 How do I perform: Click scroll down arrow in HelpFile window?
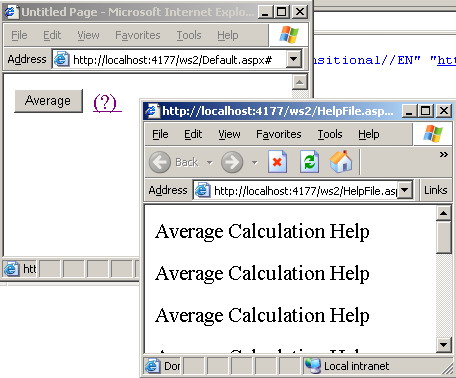click(443, 345)
